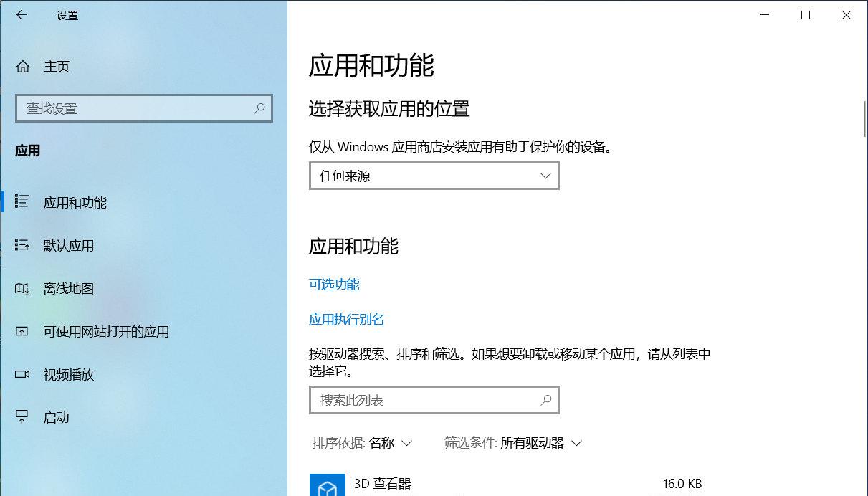This screenshot has height=496, width=868.
Task: Click the 16.0 KB size value
Action: click(x=682, y=484)
